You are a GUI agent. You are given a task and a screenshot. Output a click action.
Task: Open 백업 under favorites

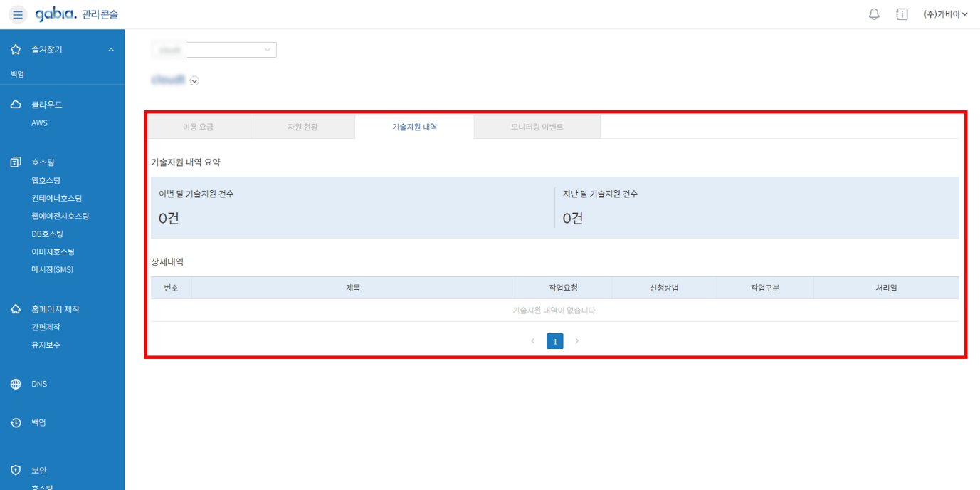(17, 74)
